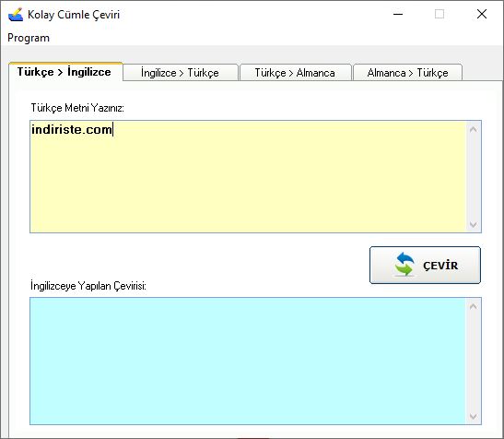Click the Turkish text box scrollbar track

tap(474, 177)
